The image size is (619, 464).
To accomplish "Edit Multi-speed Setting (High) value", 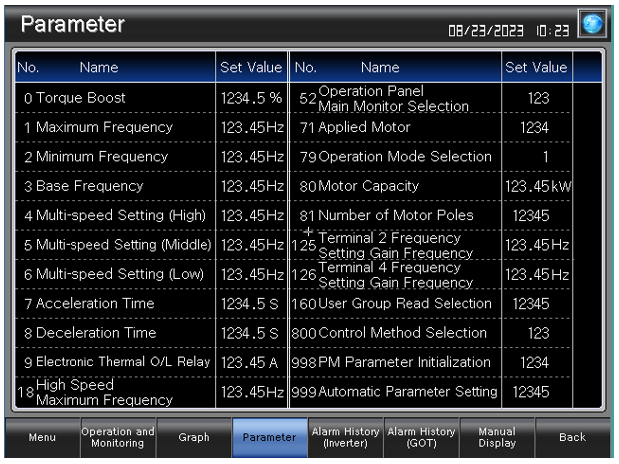I will point(251,216).
